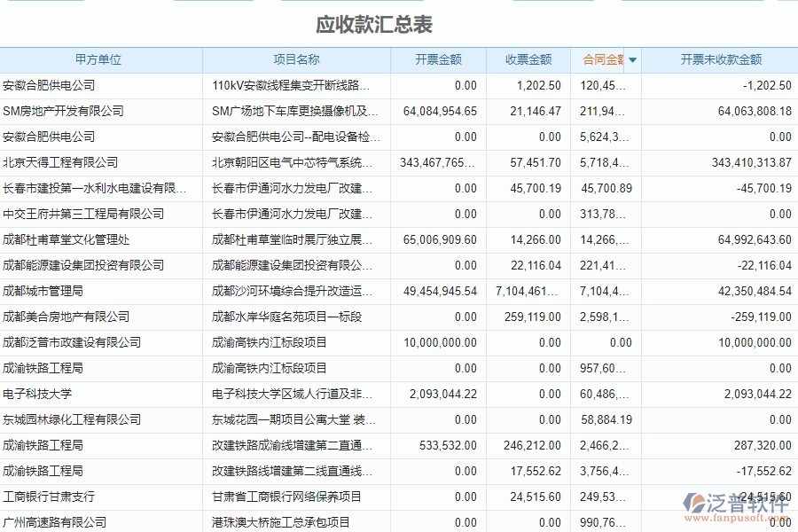The width and height of the screenshot is (798, 532).
Task: Open the sort dropdown on 合同金额 column
Action: click(x=632, y=59)
